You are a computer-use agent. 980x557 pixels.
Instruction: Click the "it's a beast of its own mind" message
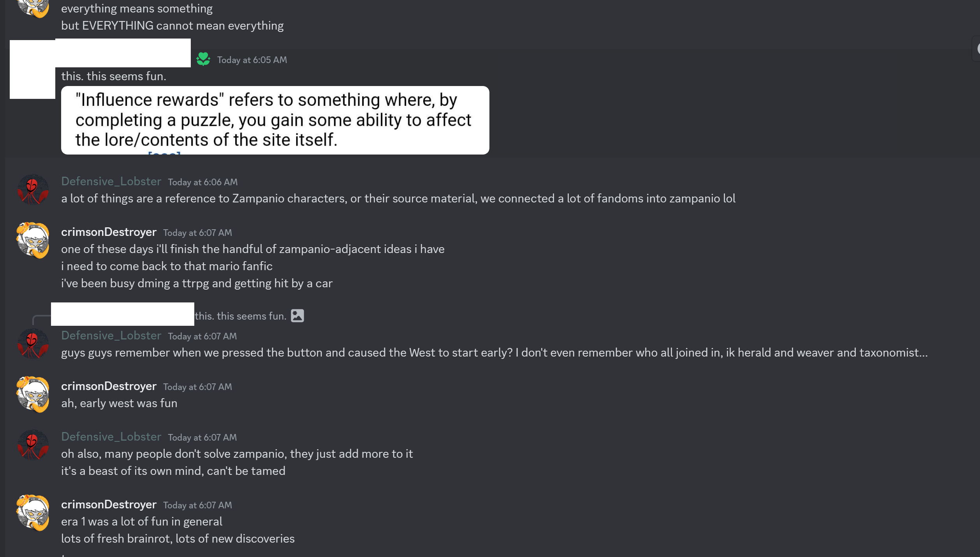click(173, 471)
